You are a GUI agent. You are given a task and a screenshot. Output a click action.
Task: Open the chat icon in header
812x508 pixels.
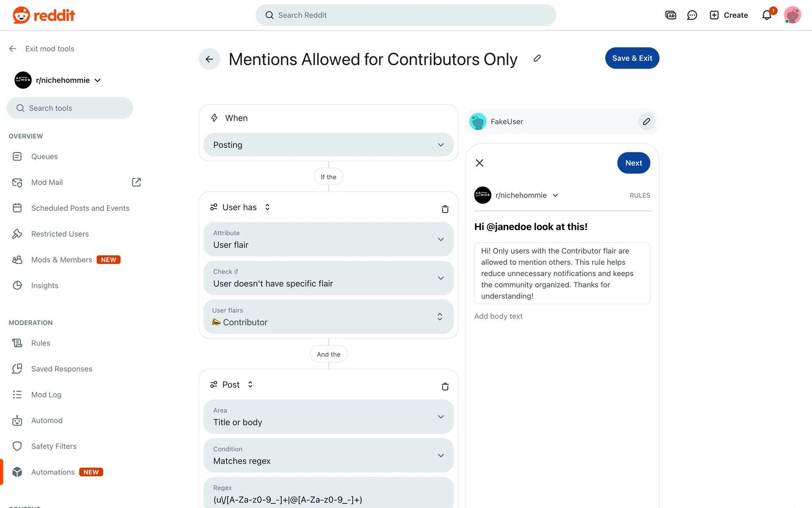[692, 15]
